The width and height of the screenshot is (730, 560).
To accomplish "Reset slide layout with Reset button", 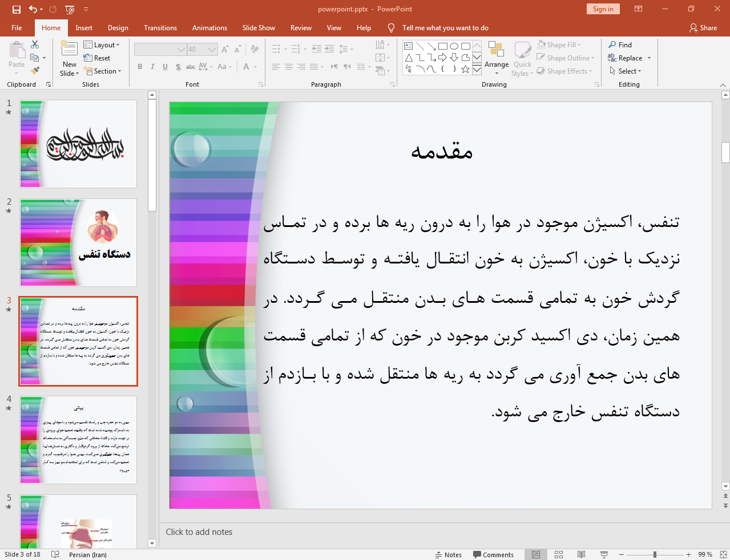I will [97, 58].
